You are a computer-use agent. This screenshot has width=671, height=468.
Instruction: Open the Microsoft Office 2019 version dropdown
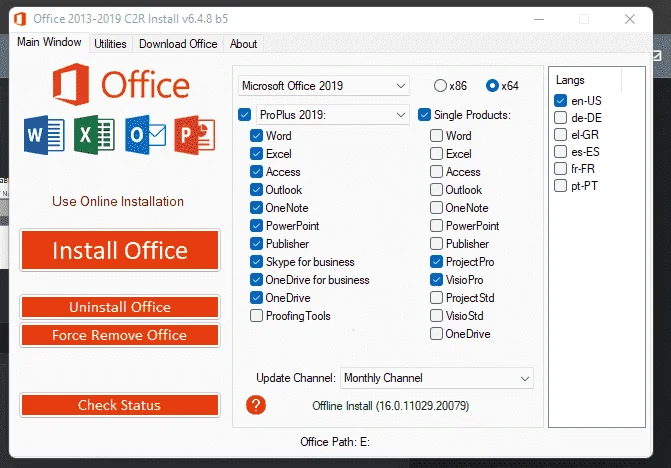pyautogui.click(x=324, y=86)
